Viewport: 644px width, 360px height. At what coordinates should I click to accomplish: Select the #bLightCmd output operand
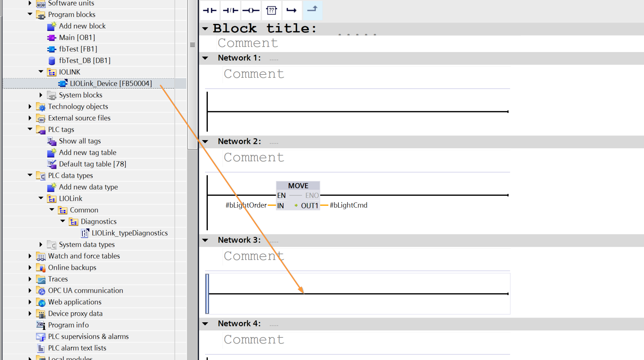(x=348, y=205)
